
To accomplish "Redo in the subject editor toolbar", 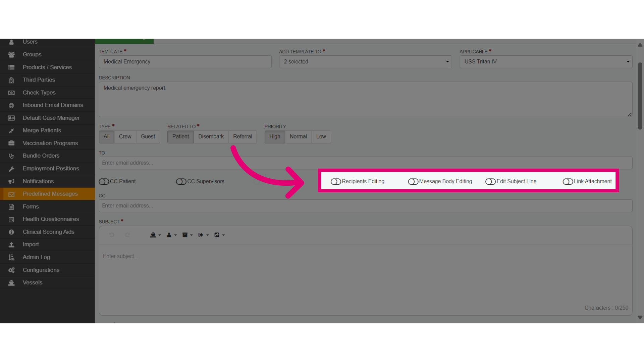I will (127, 235).
